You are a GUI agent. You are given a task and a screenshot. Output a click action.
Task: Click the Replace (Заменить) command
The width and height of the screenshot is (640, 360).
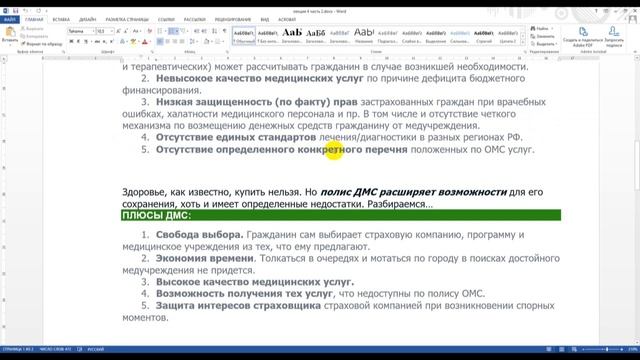542,36
